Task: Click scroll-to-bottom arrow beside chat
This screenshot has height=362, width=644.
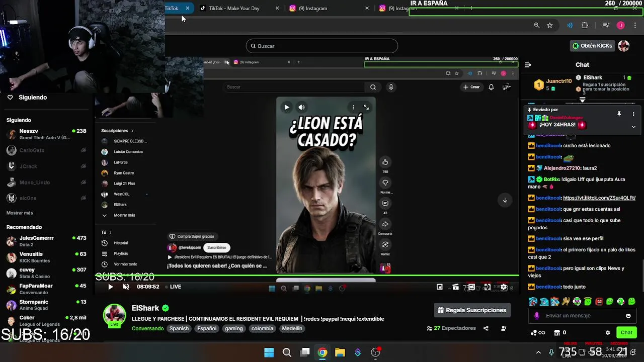Action: click(x=505, y=200)
